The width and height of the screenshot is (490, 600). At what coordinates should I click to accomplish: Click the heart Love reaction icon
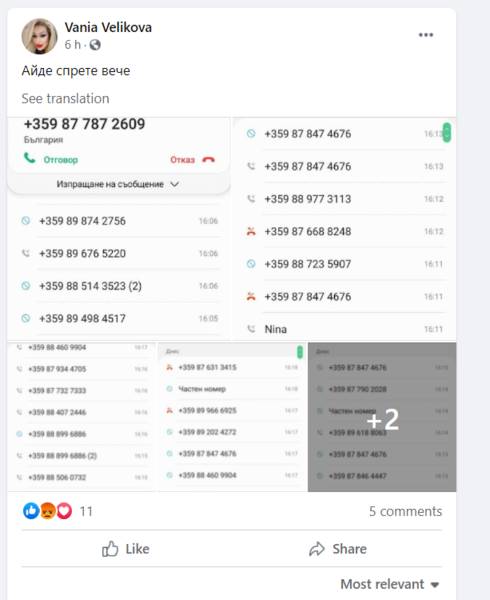coord(64,511)
